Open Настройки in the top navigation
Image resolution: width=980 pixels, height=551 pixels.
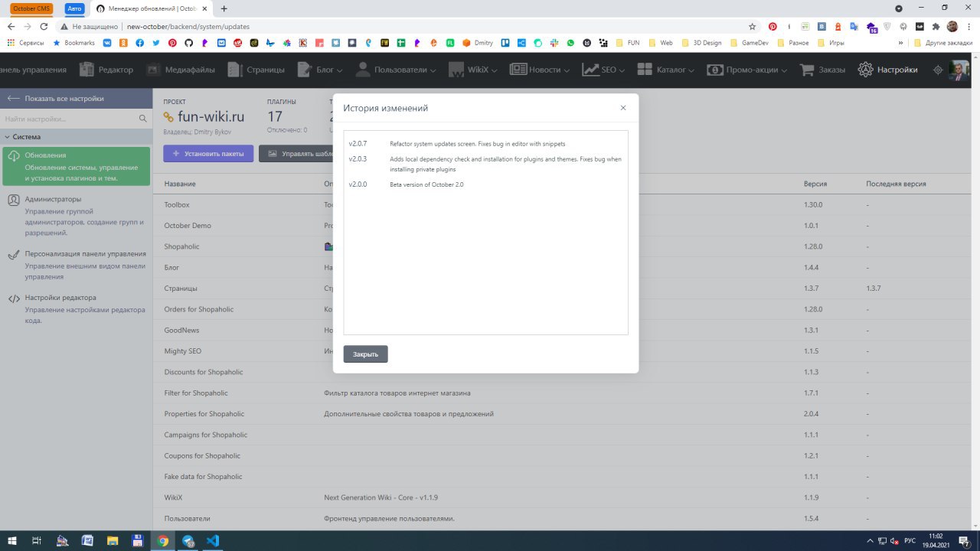(x=888, y=70)
